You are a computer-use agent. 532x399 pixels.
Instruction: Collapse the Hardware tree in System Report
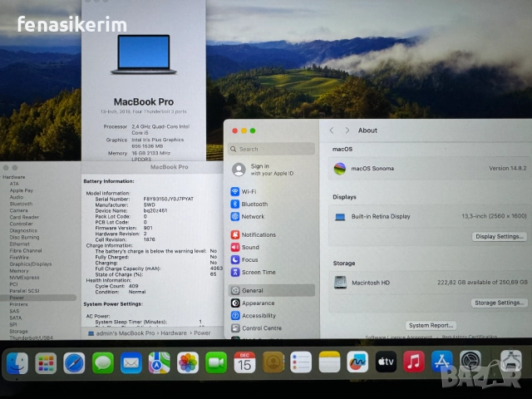click(x=1, y=177)
